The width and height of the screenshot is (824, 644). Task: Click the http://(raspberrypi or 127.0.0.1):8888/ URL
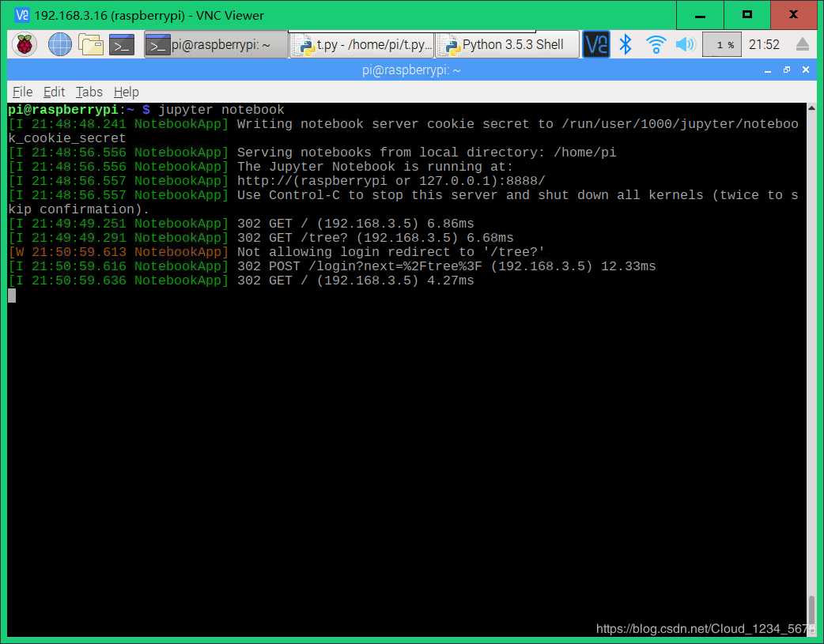(391, 181)
